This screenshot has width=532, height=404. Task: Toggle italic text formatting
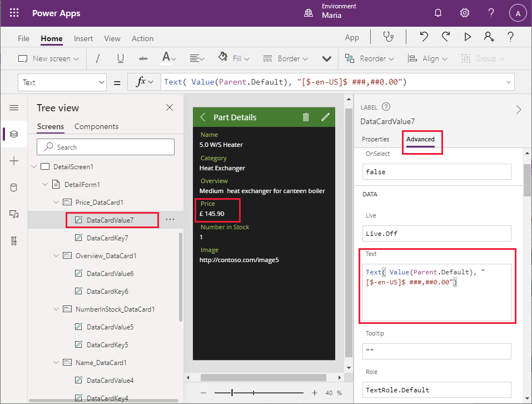coord(98,58)
